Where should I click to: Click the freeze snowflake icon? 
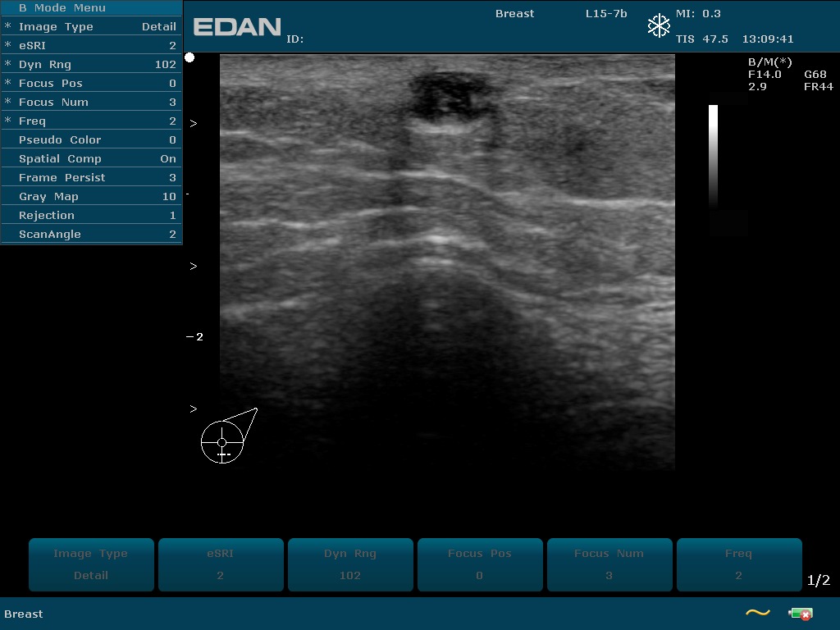click(x=659, y=26)
